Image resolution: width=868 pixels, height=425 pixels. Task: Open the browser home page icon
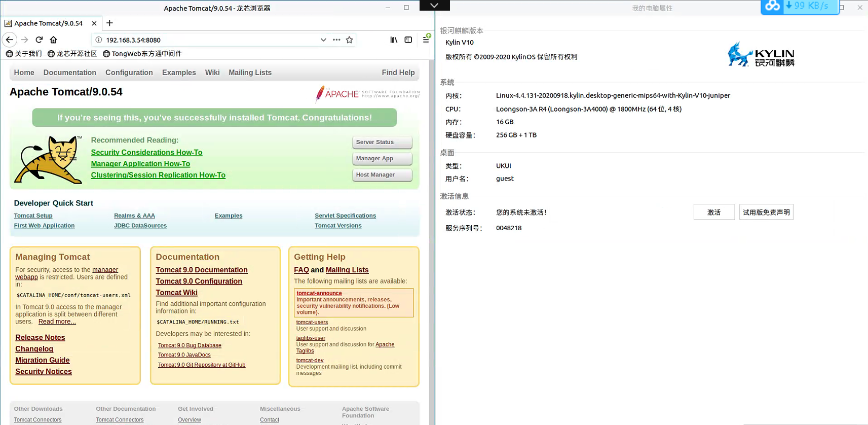pyautogui.click(x=53, y=40)
